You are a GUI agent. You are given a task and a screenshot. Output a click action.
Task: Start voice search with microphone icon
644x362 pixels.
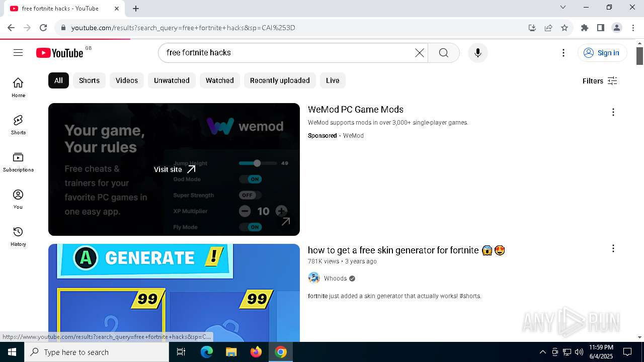pyautogui.click(x=478, y=53)
